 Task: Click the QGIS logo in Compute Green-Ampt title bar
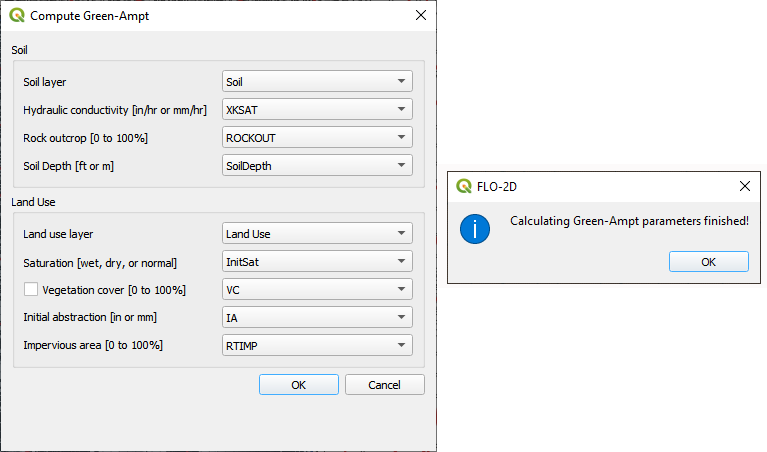tap(17, 16)
